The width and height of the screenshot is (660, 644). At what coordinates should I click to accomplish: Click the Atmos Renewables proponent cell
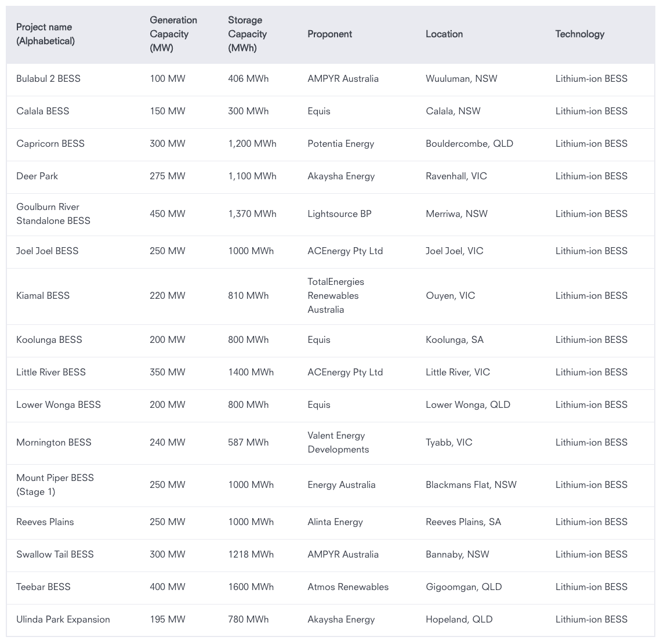click(348, 587)
